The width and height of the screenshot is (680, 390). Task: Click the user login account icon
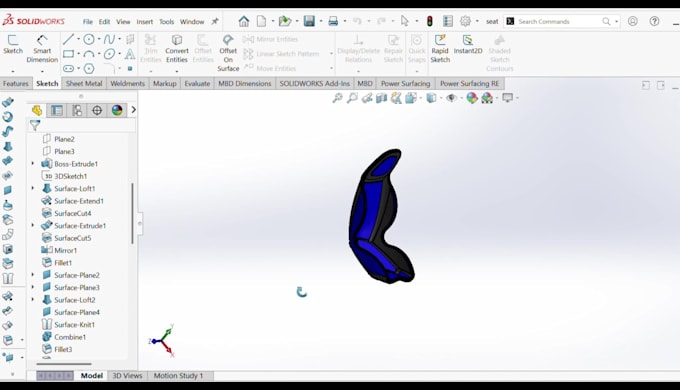click(633, 21)
